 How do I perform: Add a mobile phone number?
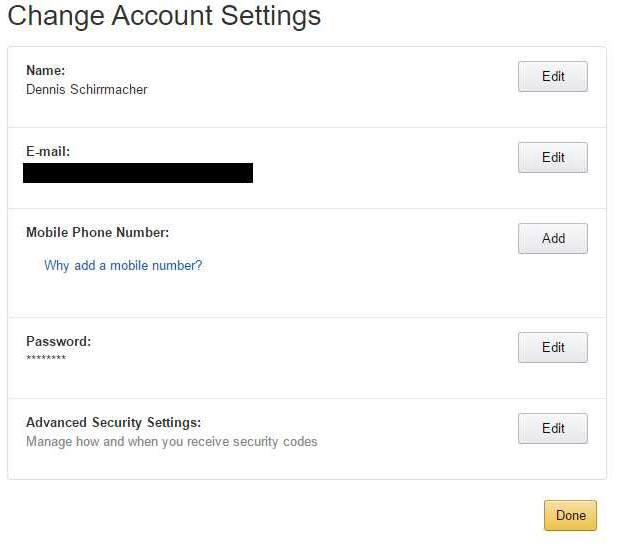point(553,239)
